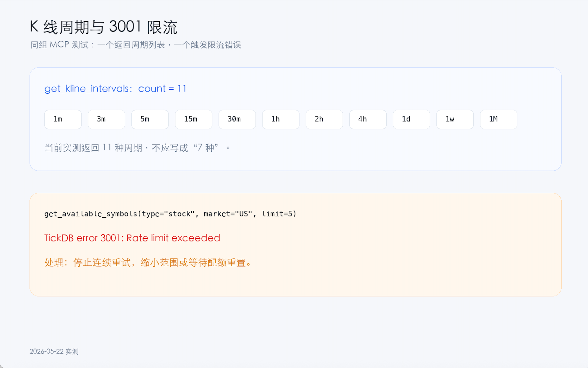Click the subtitle starting '同组 MCP 测试'
588x368 pixels.
(136, 45)
